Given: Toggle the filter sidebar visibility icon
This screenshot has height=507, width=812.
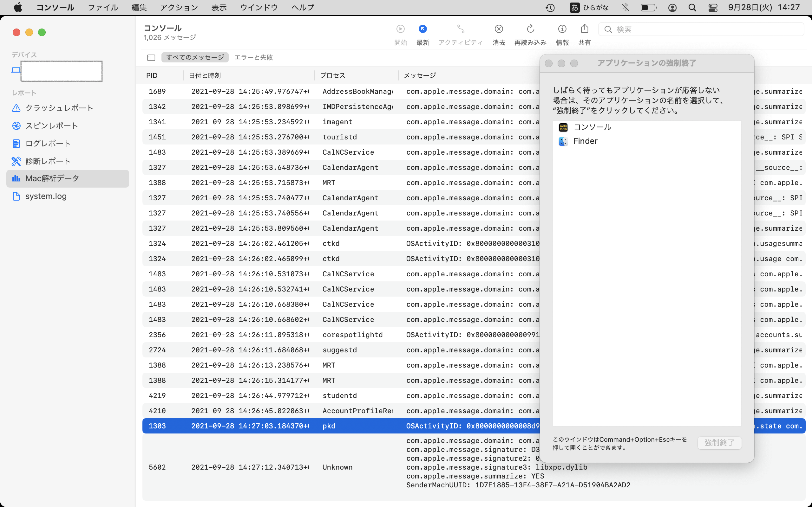Looking at the screenshot, I should pyautogui.click(x=151, y=58).
